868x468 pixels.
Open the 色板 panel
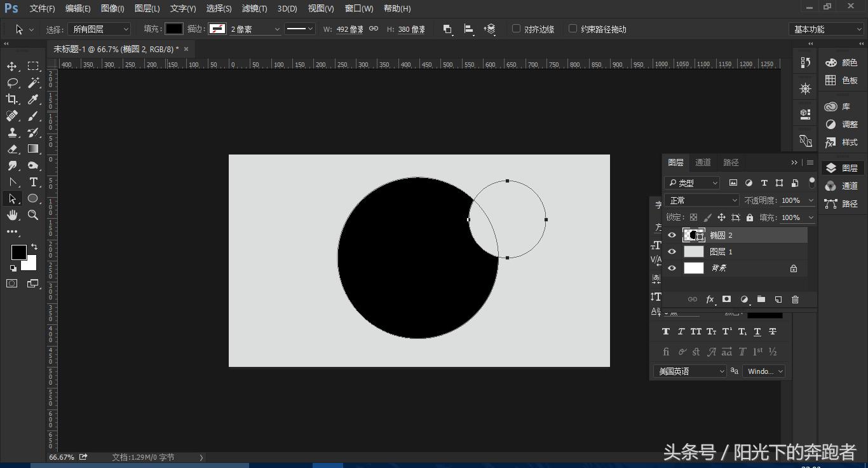[841, 80]
